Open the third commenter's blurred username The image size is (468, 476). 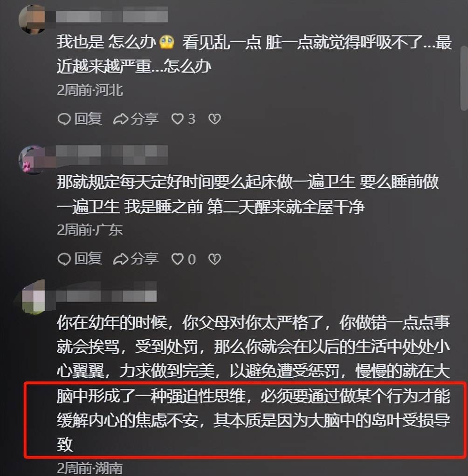pyautogui.click(x=106, y=292)
